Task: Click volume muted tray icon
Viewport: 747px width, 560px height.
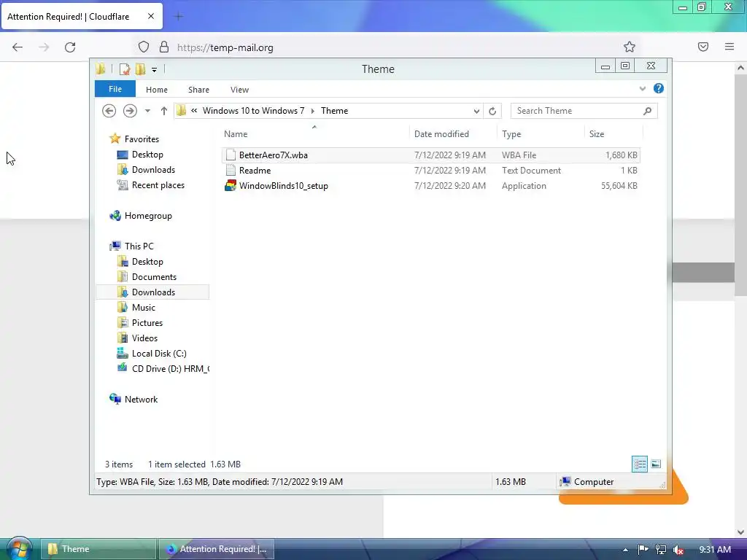Action: pos(678,550)
